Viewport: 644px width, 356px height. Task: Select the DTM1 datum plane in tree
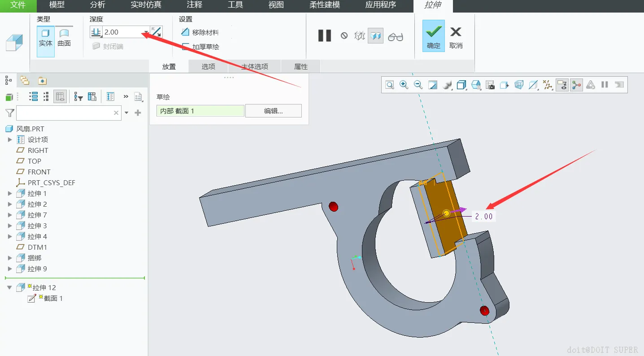[x=37, y=247]
